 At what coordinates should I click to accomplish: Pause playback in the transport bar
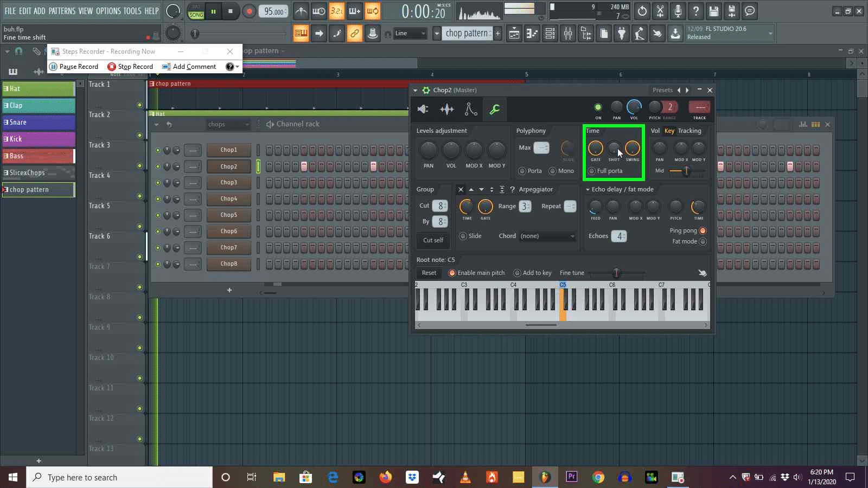point(213,11)
